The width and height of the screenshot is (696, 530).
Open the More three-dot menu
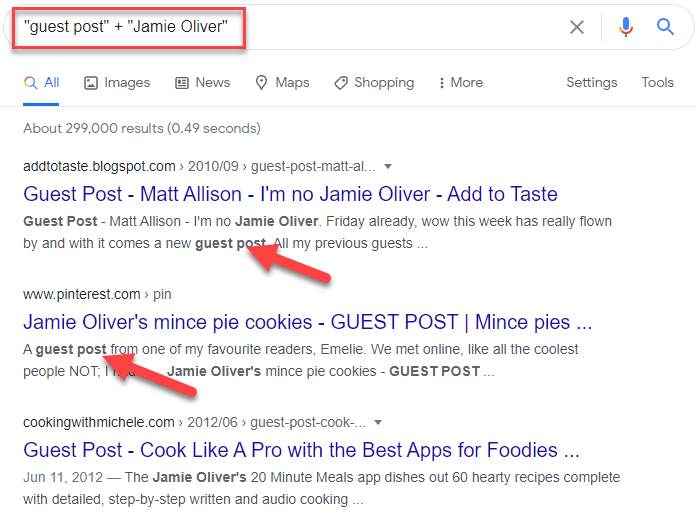[441, 83]
